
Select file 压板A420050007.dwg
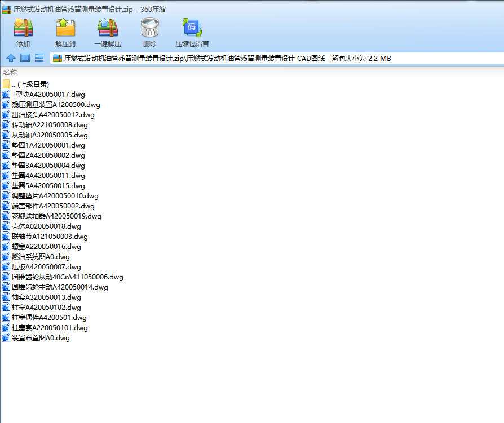42,266
